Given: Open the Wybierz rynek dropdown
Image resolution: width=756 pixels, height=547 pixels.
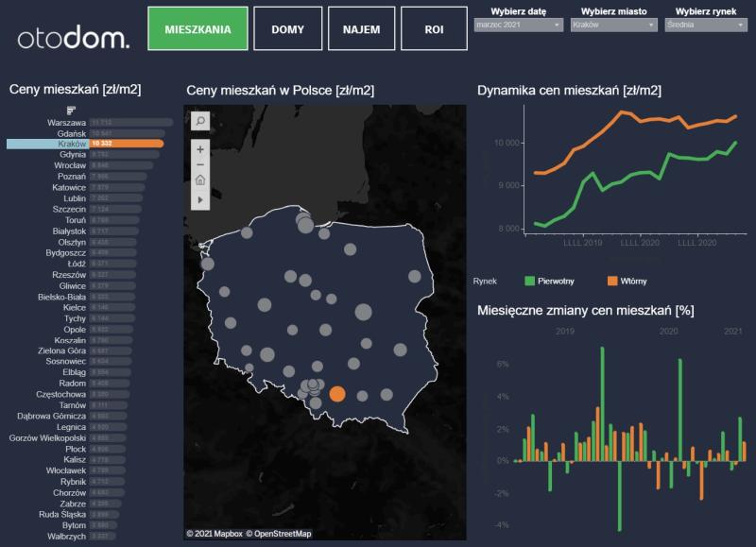Looking at the screenshot, I should [706, 26].
